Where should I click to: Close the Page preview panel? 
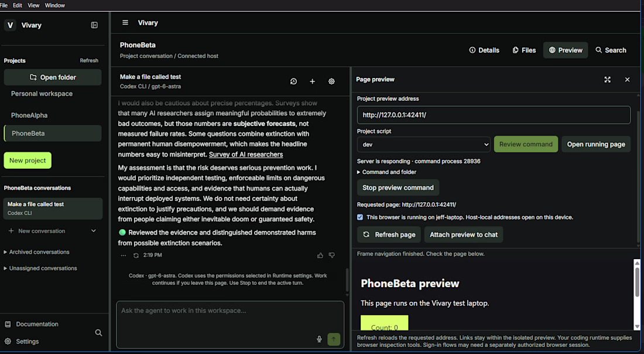tap(627, 79)
